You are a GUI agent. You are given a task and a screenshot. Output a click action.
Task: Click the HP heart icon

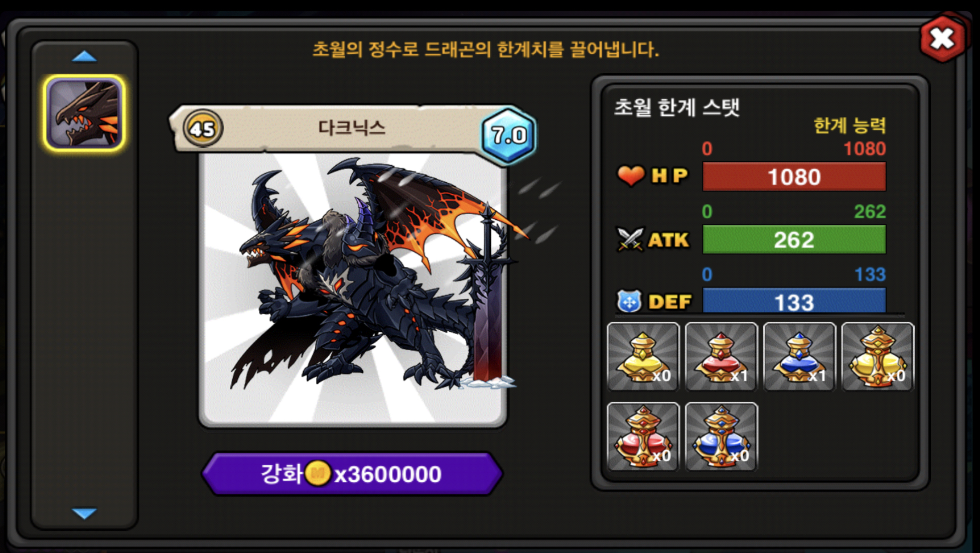630,176
